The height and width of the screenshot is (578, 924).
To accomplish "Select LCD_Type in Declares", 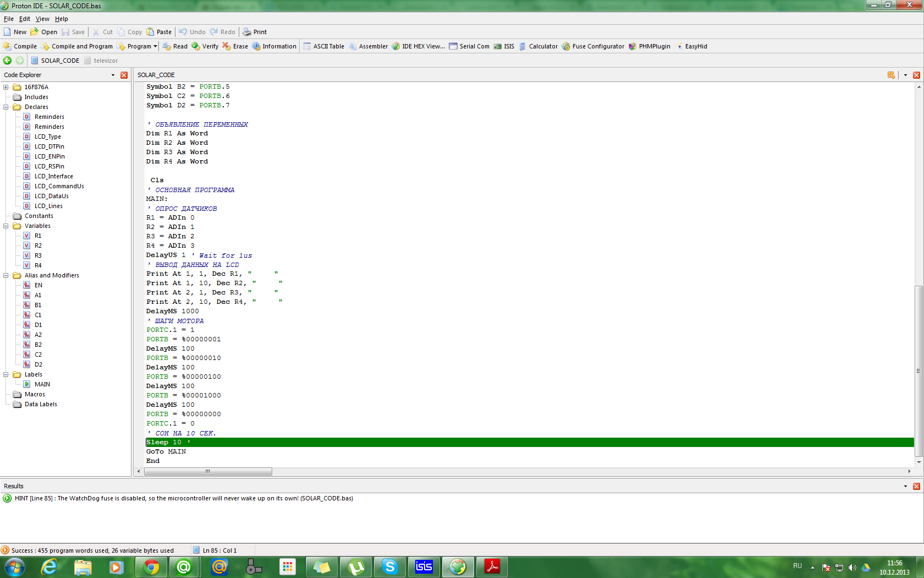I will (x=47, y=137).
